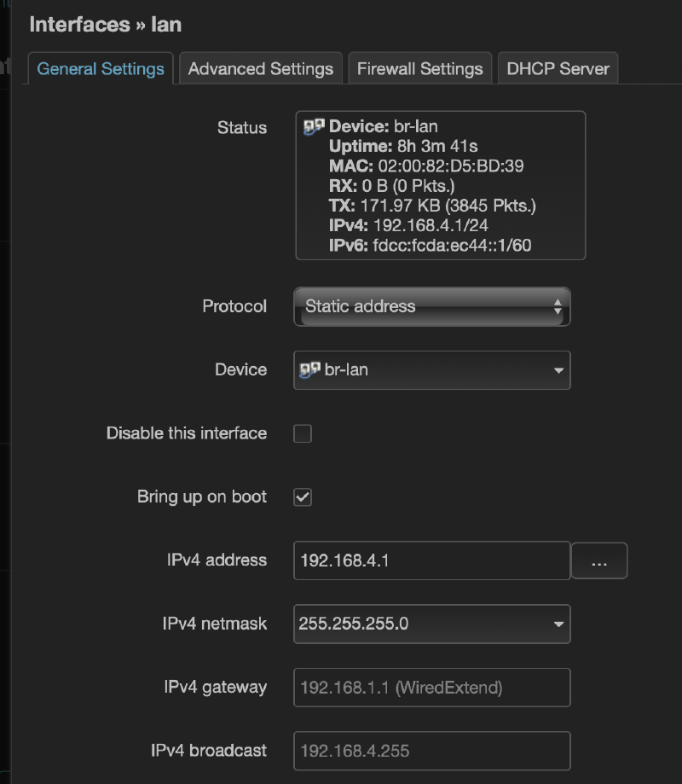
Task: Select the IPv4 broadcast input field
Action: tap(431, 751)
